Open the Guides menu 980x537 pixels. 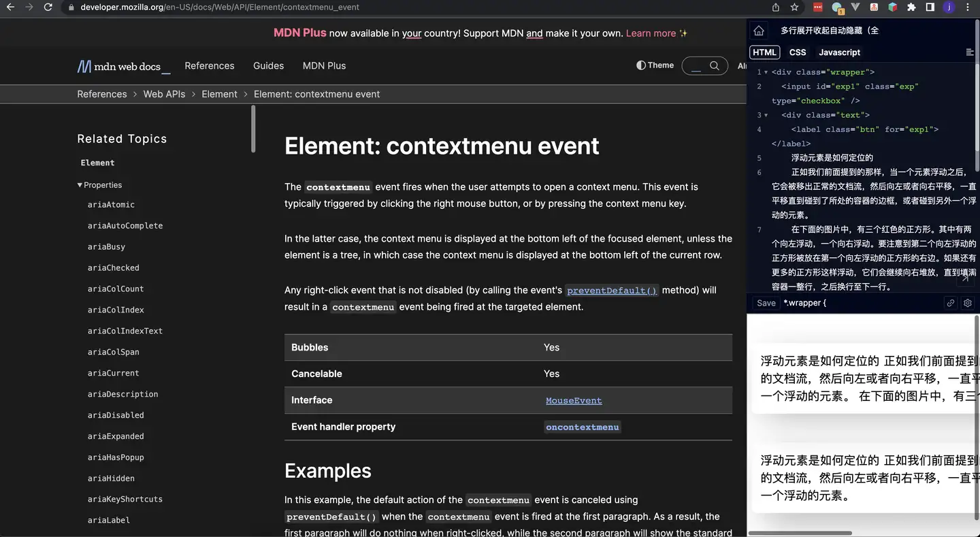(268, 65)
